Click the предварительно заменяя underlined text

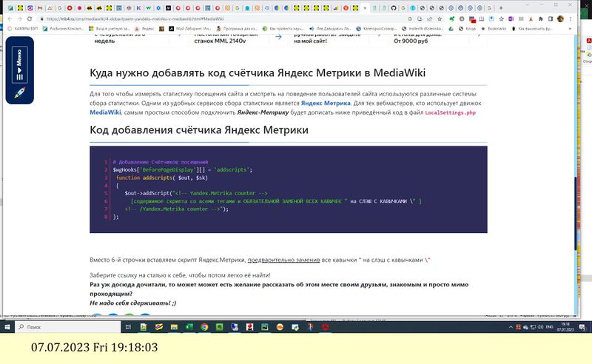click(x=283, y=260)
